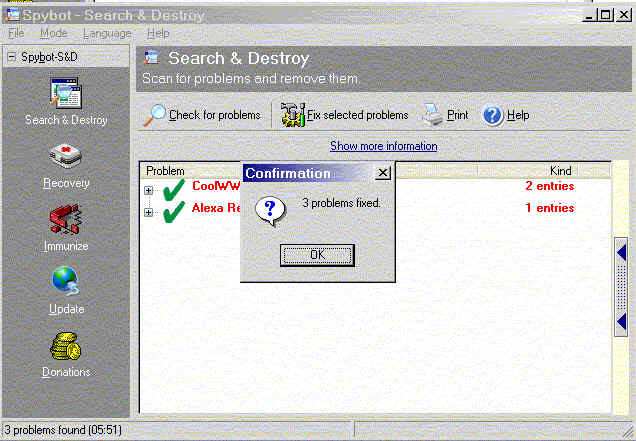Screen dimensions: 636x441
Task: Toggle the Alexa green checkmark
Action: [174, 212]
